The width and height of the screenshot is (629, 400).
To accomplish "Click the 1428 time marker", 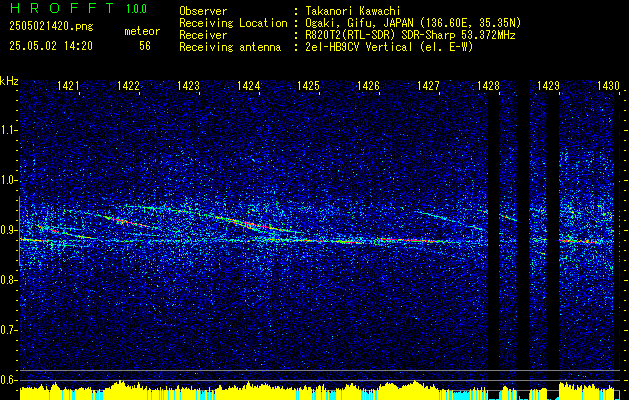I will coord(489,86).
